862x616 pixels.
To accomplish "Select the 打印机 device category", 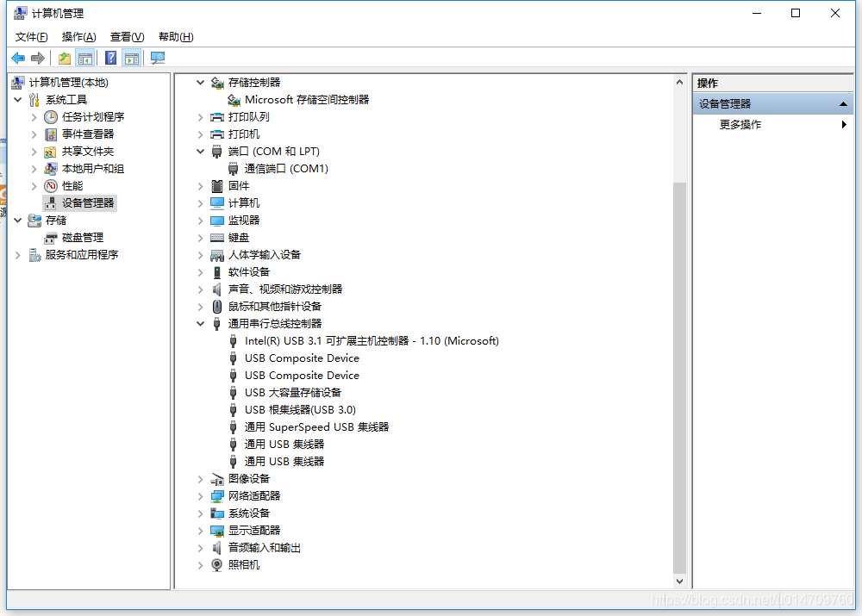I will (x=244, y=134).
